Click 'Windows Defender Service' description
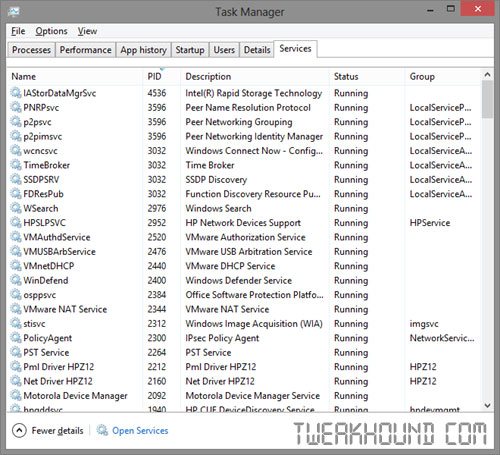 (x=239, y=280)
